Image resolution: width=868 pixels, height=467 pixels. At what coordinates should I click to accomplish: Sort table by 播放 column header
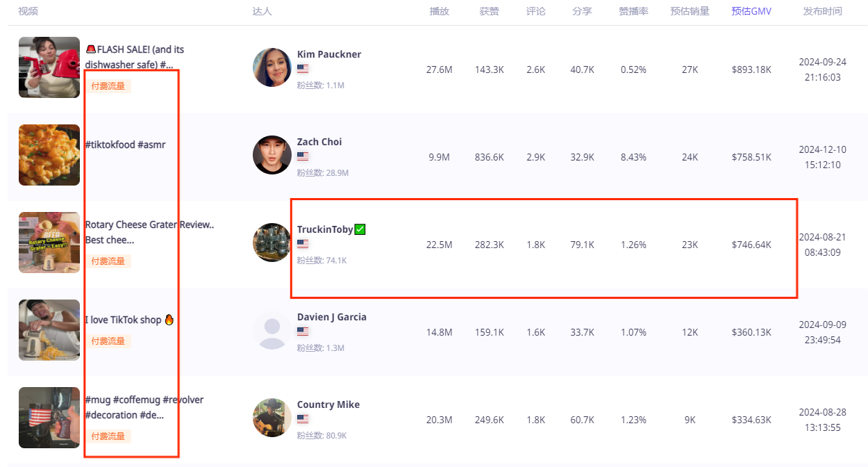[x=439, y=11]
